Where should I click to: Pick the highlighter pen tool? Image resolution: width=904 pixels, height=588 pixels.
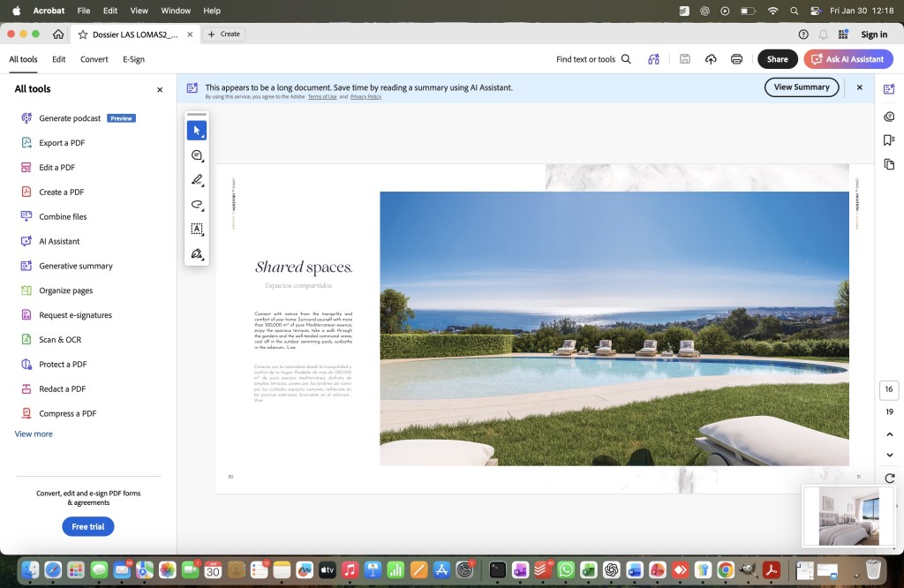[197, 180]
